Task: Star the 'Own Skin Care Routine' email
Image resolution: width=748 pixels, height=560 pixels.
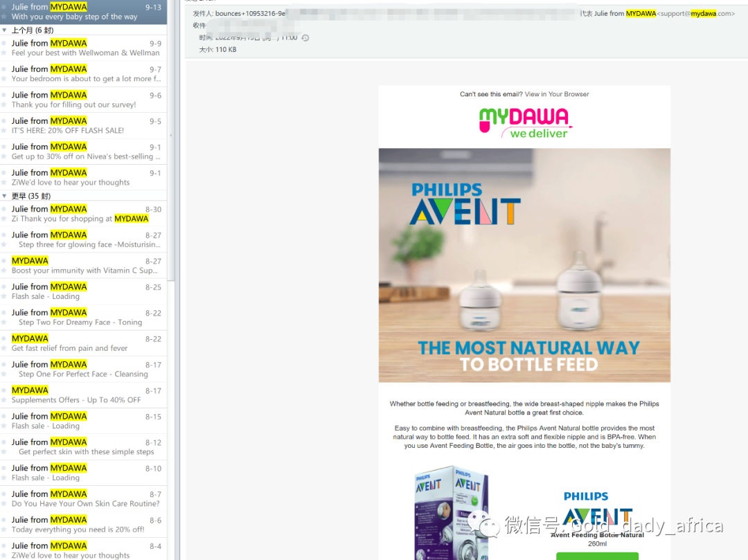Action: [4, 504]
